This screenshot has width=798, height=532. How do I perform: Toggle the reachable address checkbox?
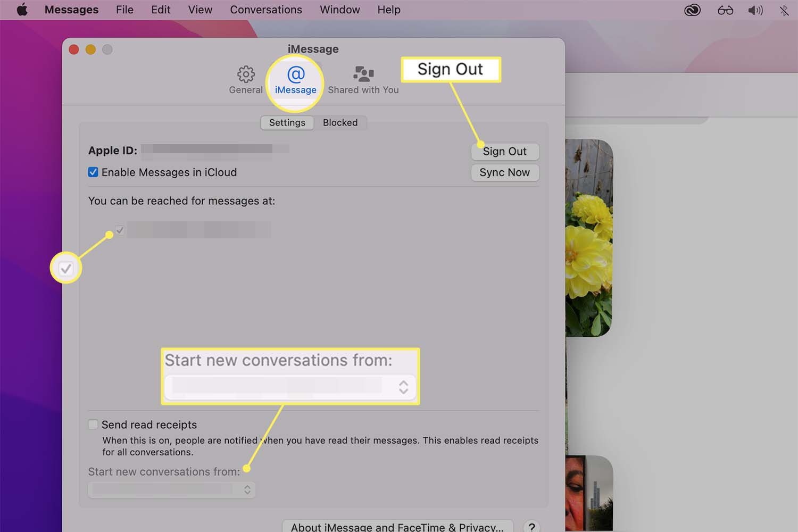click(120, 230)
